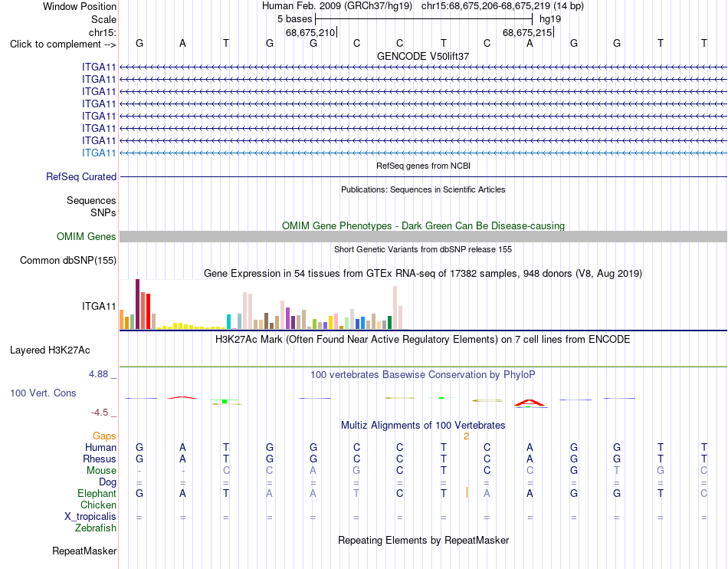Click the 'hg19' label beside the scale bar

550,19
